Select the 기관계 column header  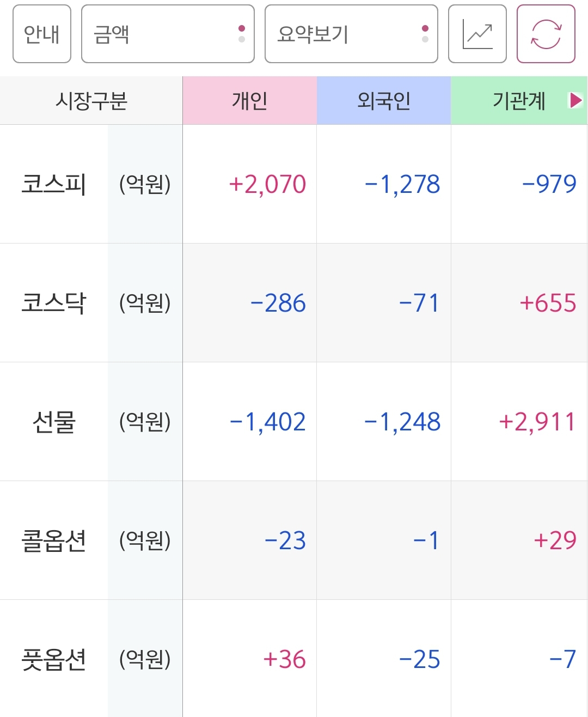[x=519, y=100]
